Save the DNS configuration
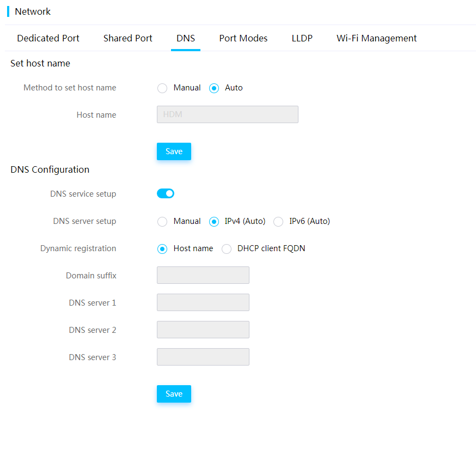 174,394
